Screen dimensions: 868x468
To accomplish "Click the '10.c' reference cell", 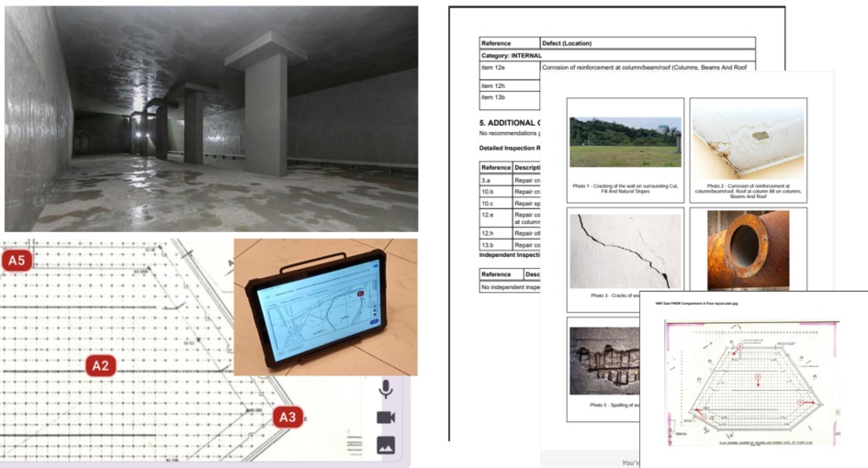I will pos(496,203).
